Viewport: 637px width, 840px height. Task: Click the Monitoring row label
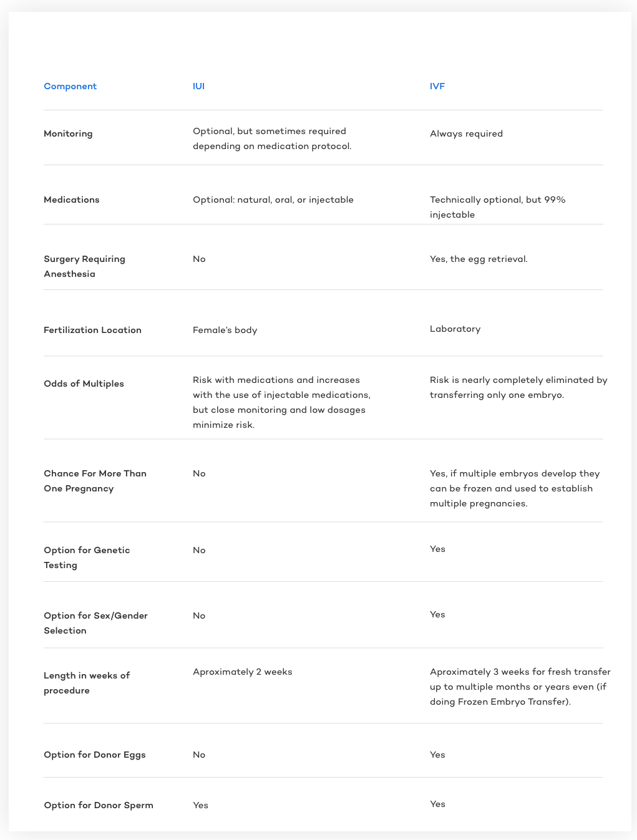click(x=68, y=133)
